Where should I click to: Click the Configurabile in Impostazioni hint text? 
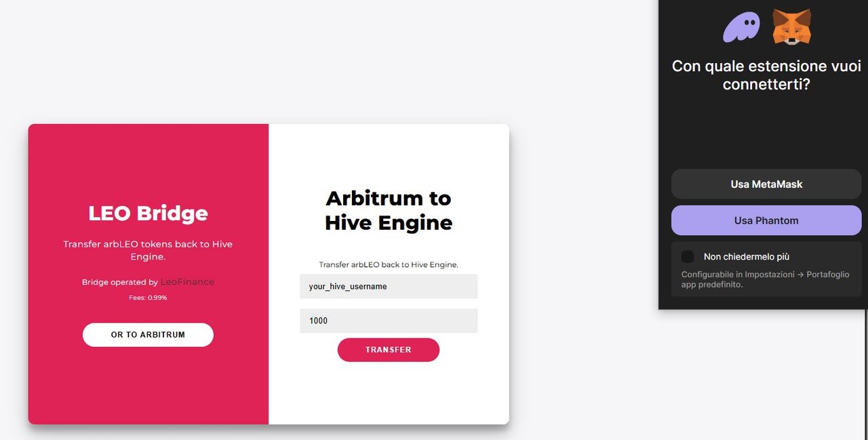(765, 279)
